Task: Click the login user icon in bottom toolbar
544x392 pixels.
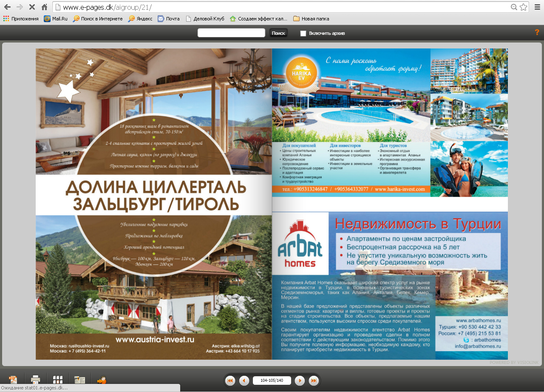Action: 102,380
